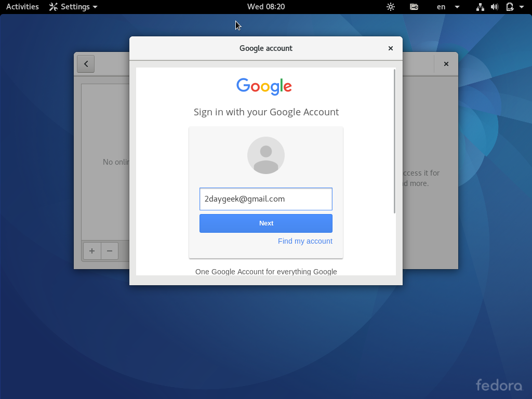532x399 pixels.
Task: Follow the Find my account link
Action: (x=305, y=241)
